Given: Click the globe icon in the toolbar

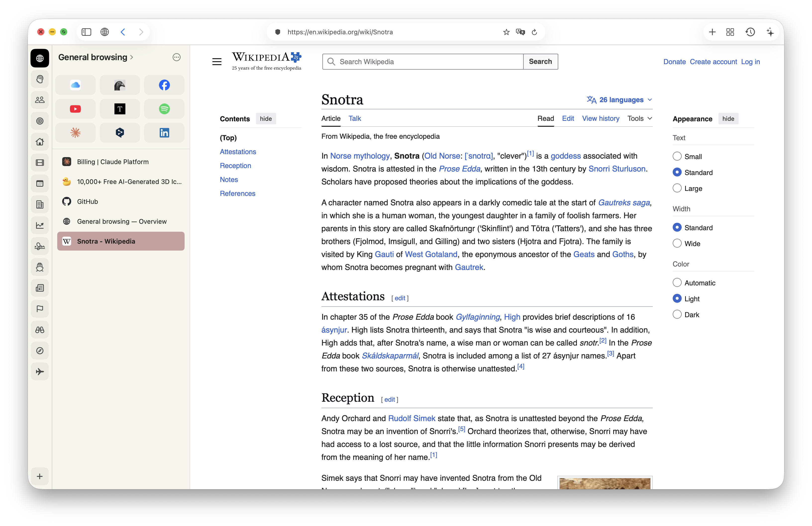Looking at the screenshot, I should pyautogui.click(x=104, y=32).
